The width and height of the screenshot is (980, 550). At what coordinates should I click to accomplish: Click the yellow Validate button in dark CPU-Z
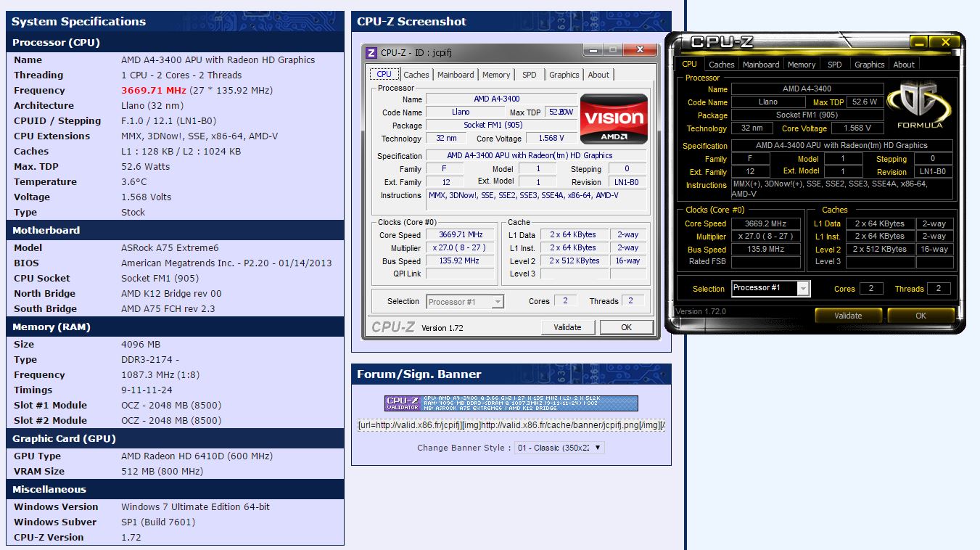click(x=848, y=316)
